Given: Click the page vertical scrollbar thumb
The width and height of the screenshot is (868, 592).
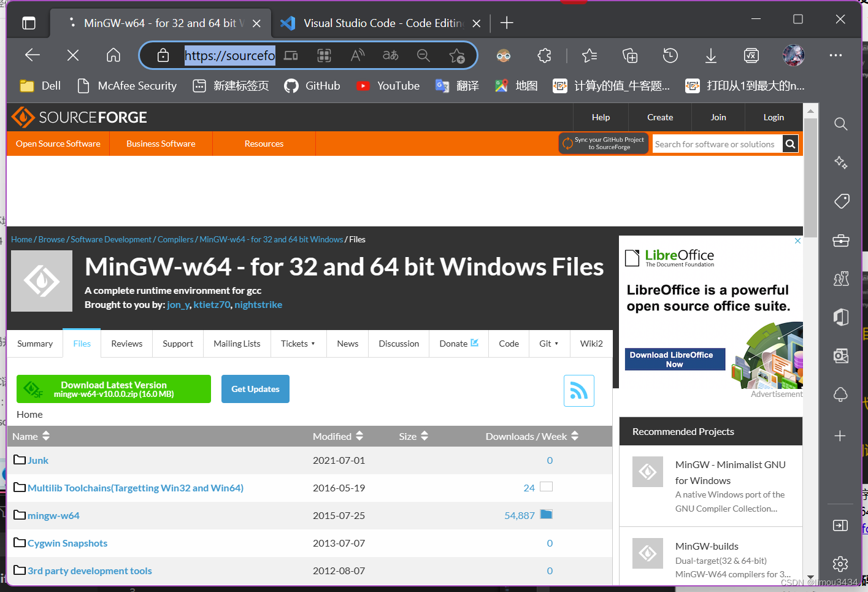Looking at the screenshot, I should [810, 178].
